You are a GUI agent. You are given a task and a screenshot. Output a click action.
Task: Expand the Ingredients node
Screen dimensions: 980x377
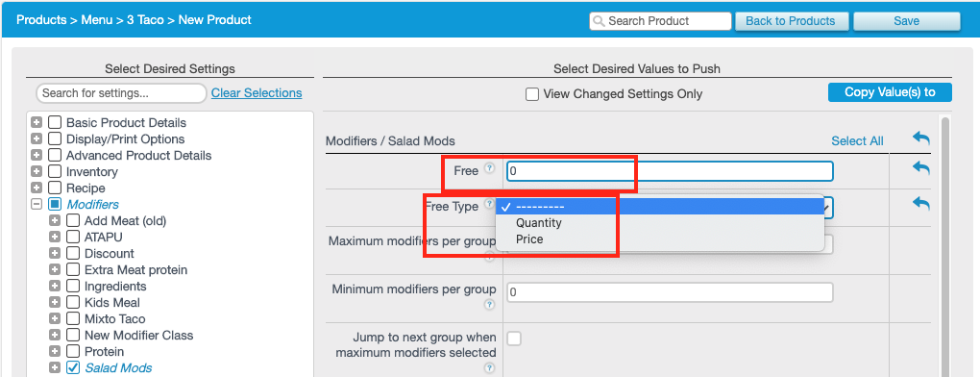tap(55, 287)
